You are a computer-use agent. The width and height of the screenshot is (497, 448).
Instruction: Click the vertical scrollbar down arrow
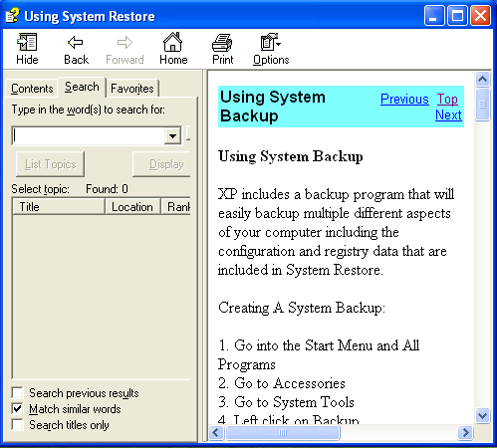482,415
